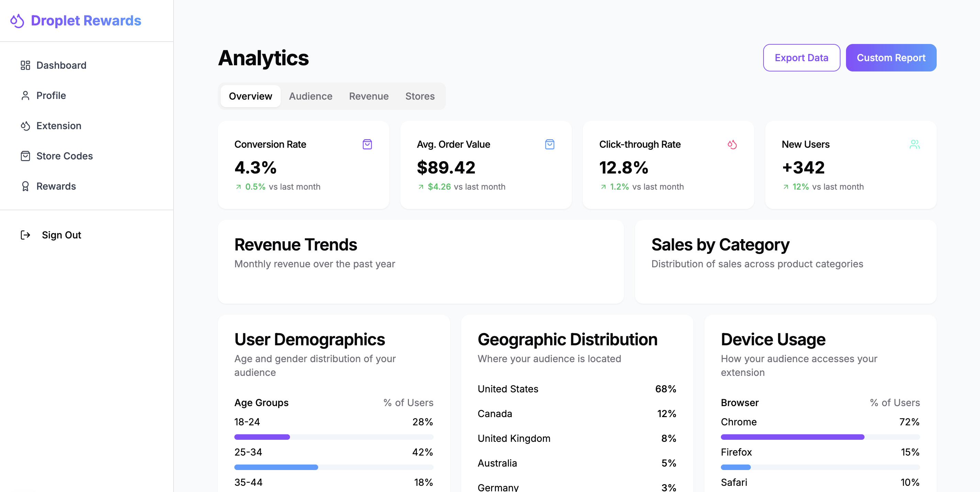Viewport: 980px width, 492px height.
Task: Click droplet icon on Click-through Rate card
Action: pyautogui.click(x=732, y=145)
